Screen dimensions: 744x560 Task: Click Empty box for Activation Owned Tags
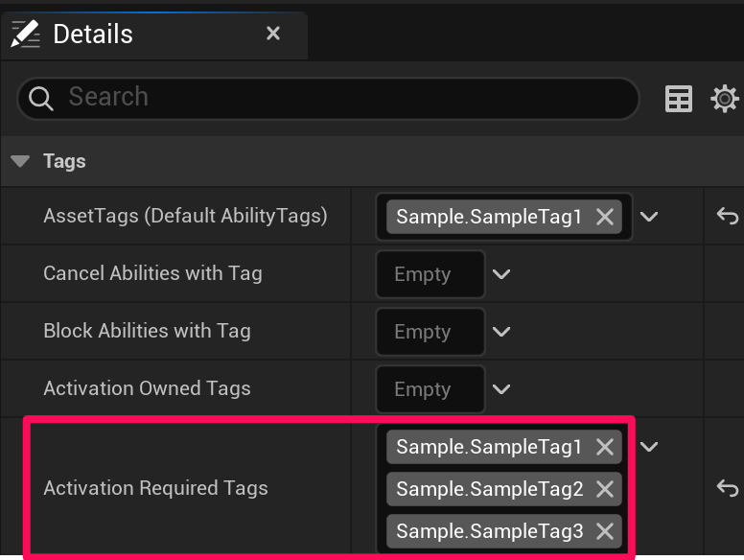(422, 389)
